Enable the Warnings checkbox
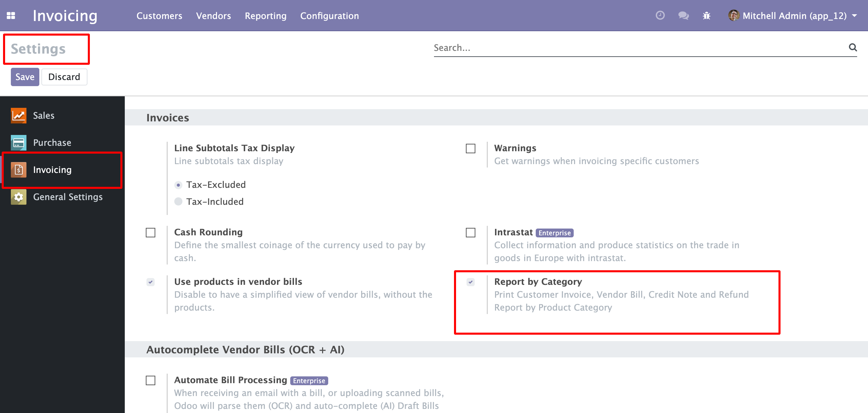Screen dimensions: 868x413 point(471,149)
